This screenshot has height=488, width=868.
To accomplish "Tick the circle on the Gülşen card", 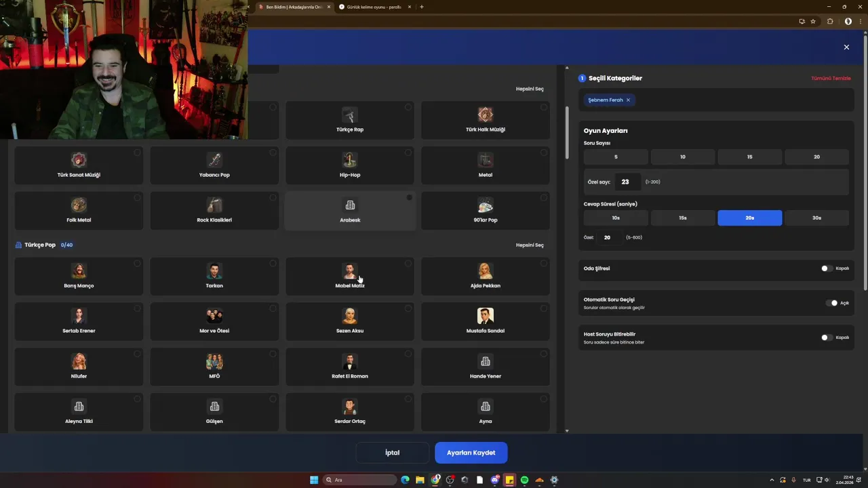I will 273,399.
